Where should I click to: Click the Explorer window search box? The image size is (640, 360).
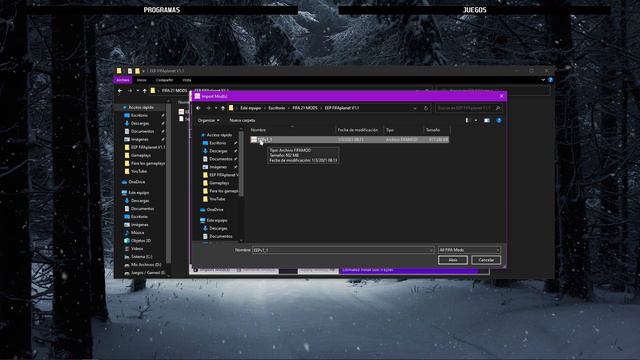pyautogui.click(x=493, y=91)
